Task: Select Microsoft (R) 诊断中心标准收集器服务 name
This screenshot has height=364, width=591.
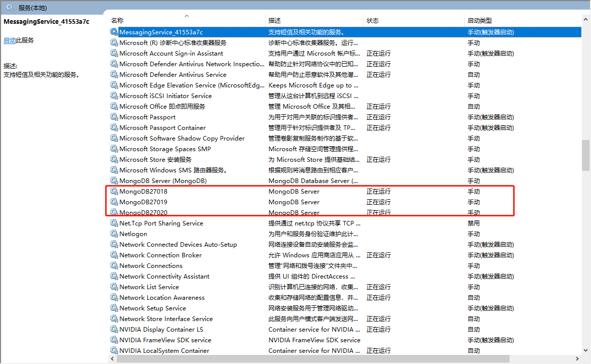Action: click(173, 42)
